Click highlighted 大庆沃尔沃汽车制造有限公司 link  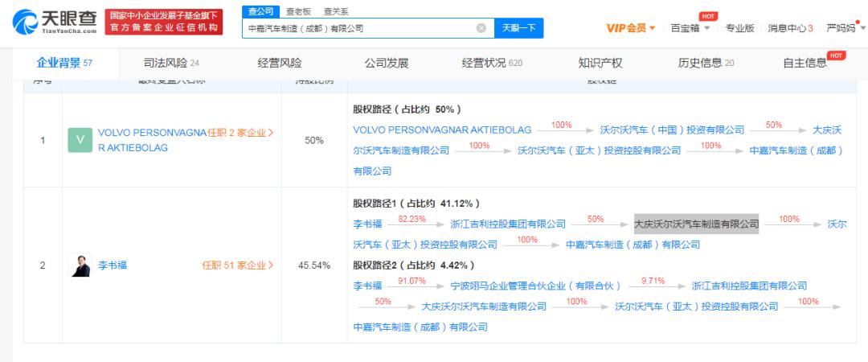(x=696, y=224)
